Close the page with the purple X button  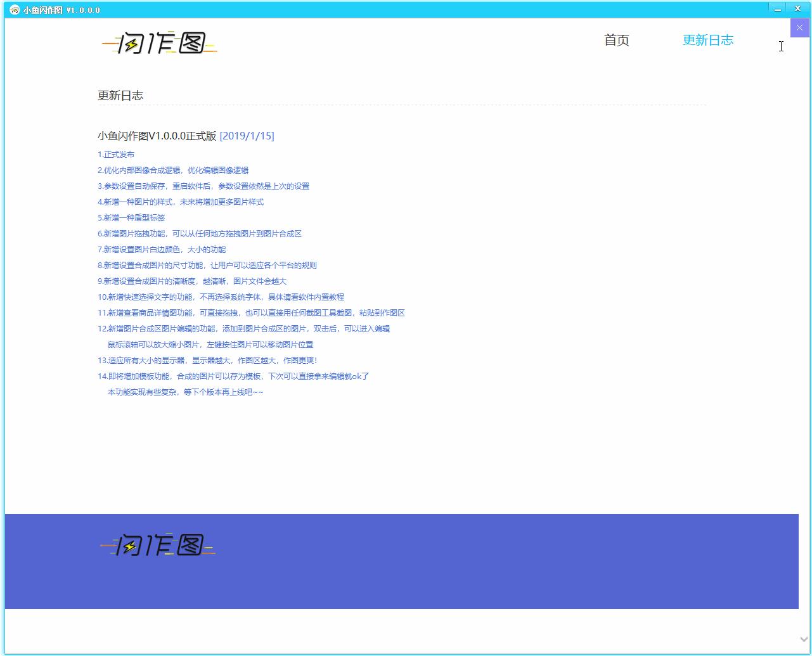[x=799, y=28]
